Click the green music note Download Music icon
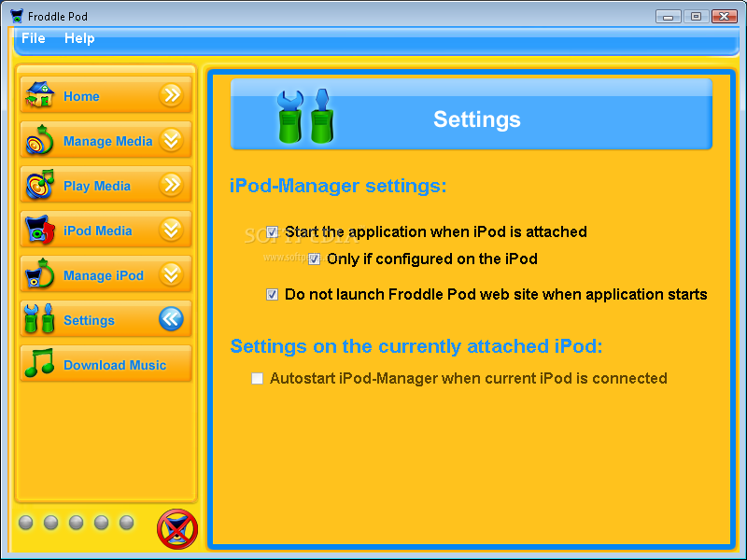 [x=39, y=363]
